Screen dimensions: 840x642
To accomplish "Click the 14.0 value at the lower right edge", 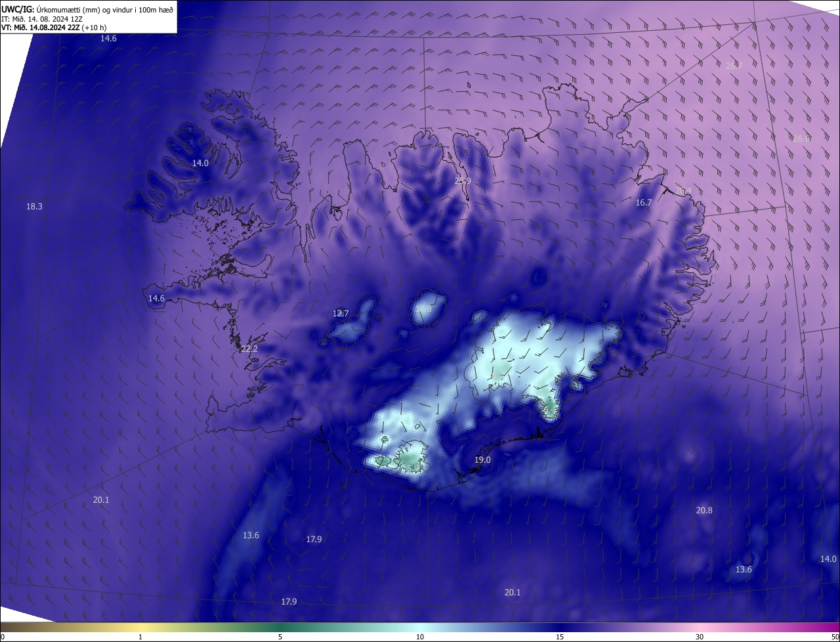I will (828, 559).
